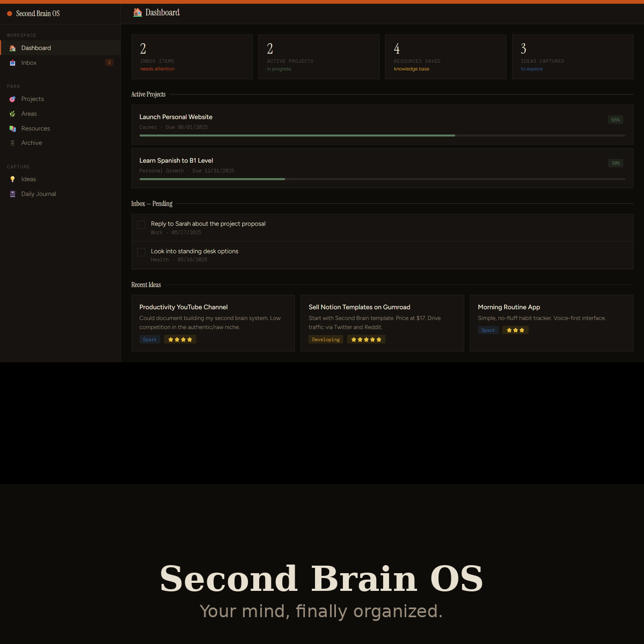Click the Second Brain OS sidebar title
This screenshot has width=644, height=644.
[x=38, y=13]
